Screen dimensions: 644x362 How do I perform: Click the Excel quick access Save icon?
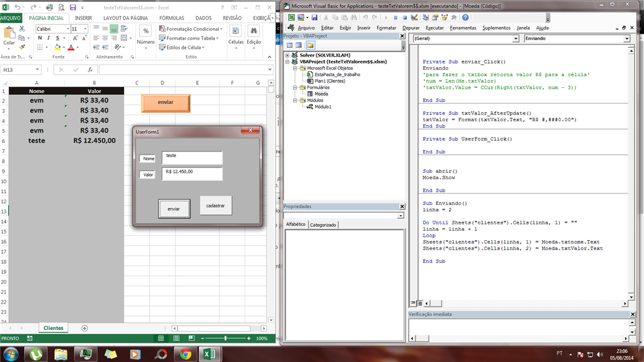[73, 8]
